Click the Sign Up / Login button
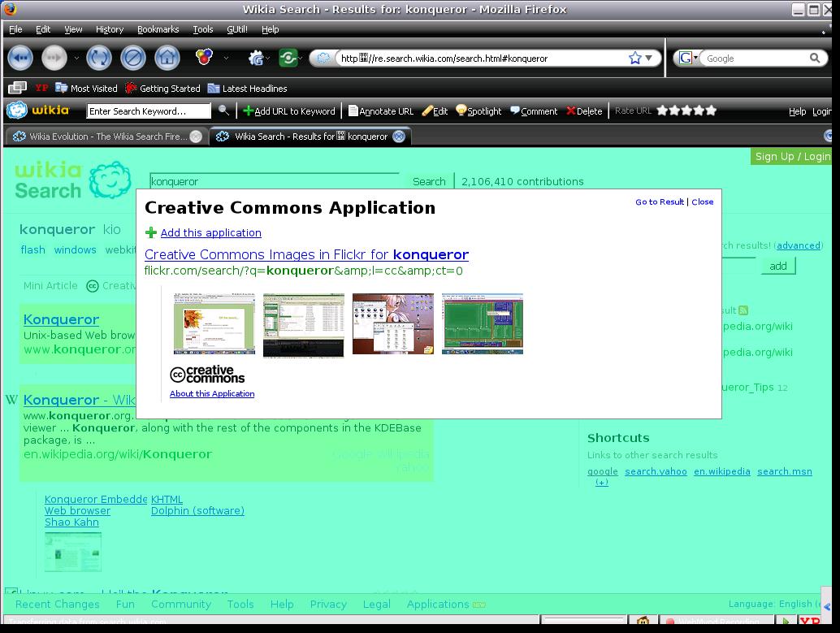Image resolution: width=840 pixels, height=633 pixels. (x=792, y=157)
